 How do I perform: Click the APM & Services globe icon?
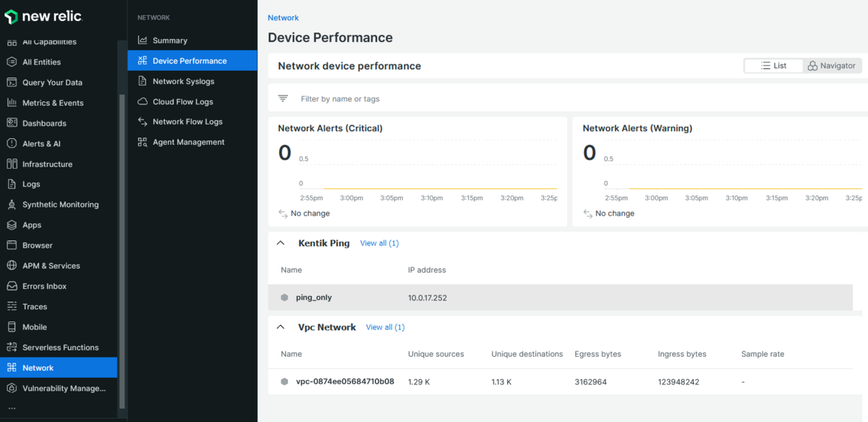click(12, 266)
